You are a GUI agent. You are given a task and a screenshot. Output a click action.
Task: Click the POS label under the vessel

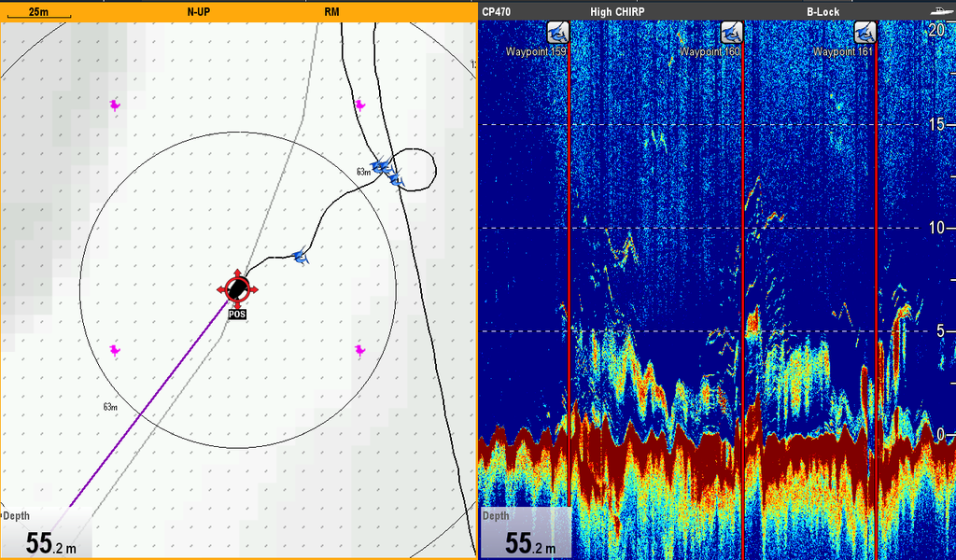[x=238, y=315]
